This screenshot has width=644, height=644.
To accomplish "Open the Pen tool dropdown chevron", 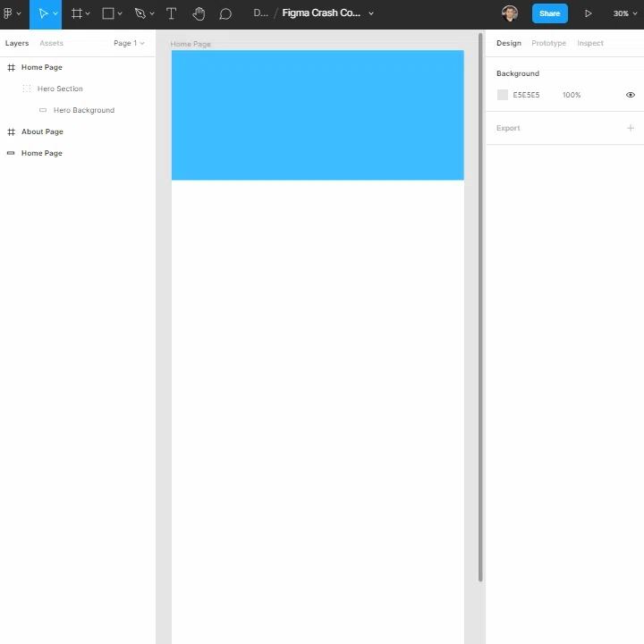I will tap(152, 14).
